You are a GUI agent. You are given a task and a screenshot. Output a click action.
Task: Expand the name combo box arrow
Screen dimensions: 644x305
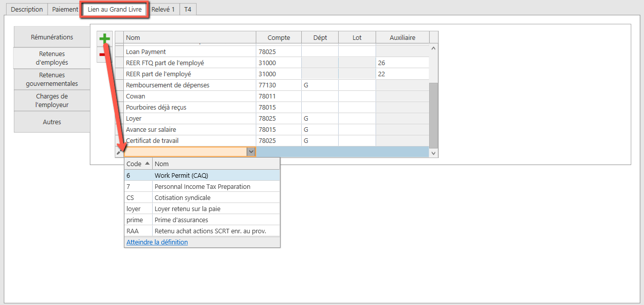coord(251,151)
